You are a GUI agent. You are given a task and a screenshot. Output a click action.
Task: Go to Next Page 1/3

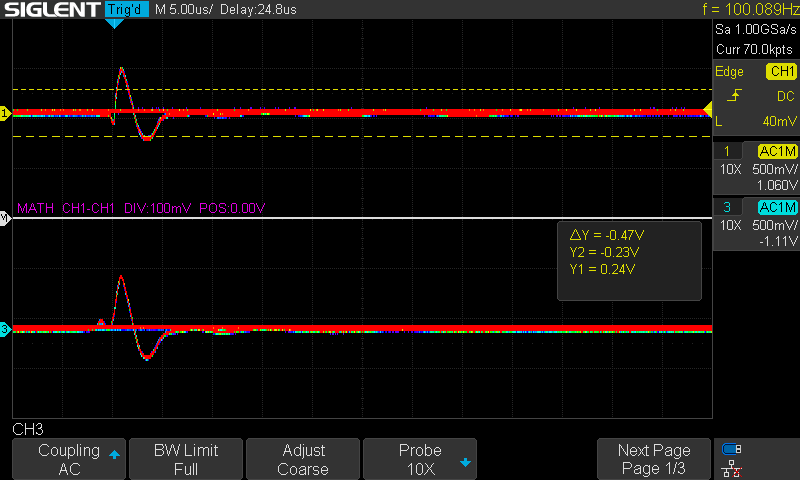654,459
